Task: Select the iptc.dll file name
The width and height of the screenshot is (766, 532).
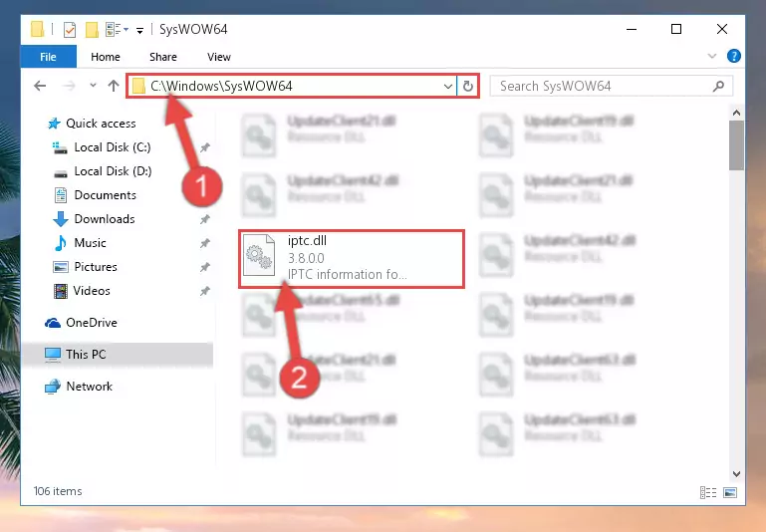Action: 307,241
